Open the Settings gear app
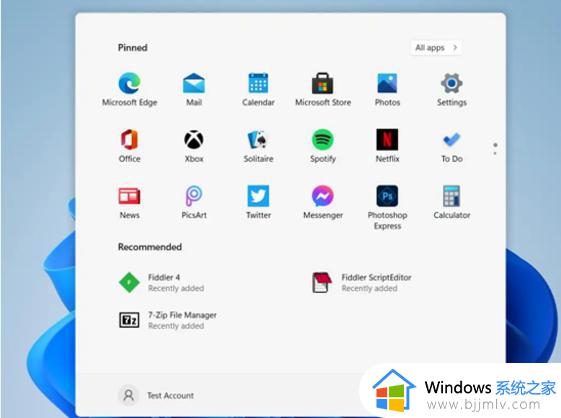Screen dimensions: 561x418 point(452,89)
